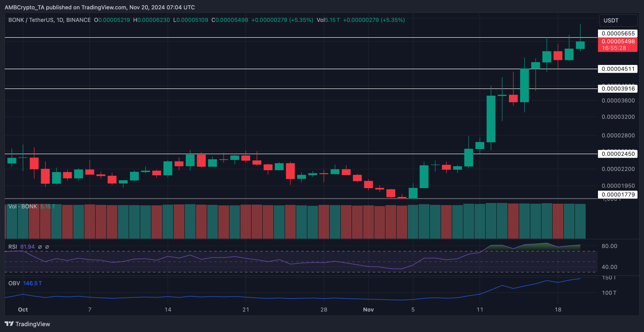This screenshot has height=332, width=644.
Task: Click the 16:55:28 countdown timer
Action: pos(614,48)
